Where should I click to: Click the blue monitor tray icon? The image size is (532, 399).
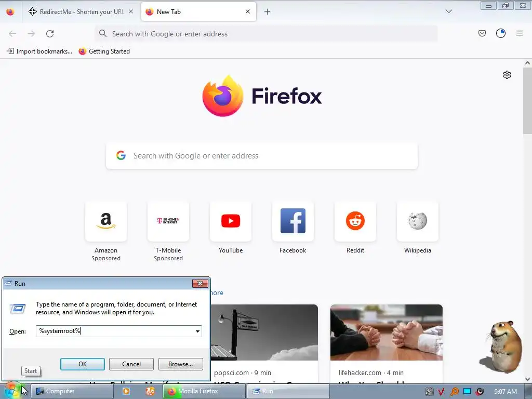467,391
